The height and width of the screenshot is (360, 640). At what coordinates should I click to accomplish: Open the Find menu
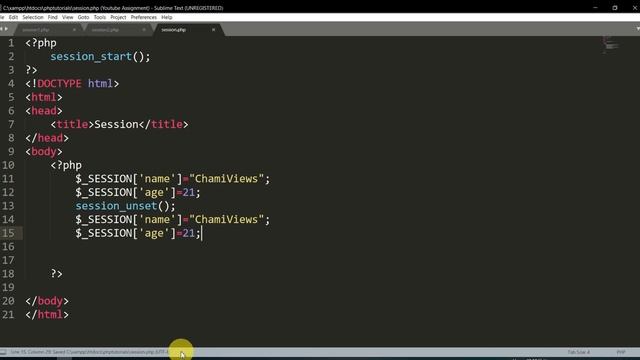(x=52, y=17)
